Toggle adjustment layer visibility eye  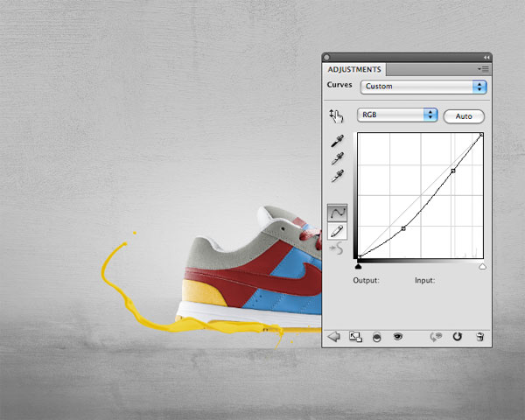[398, 336]
